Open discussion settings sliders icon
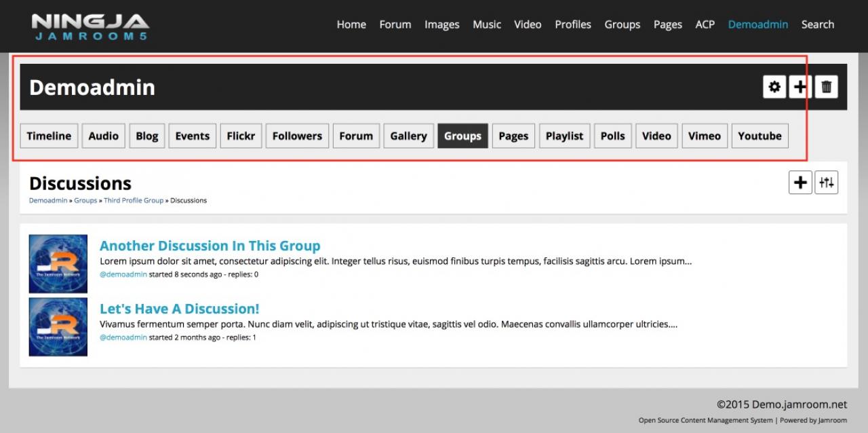Screen dimensions: 868x433 [x=826, y=183]
